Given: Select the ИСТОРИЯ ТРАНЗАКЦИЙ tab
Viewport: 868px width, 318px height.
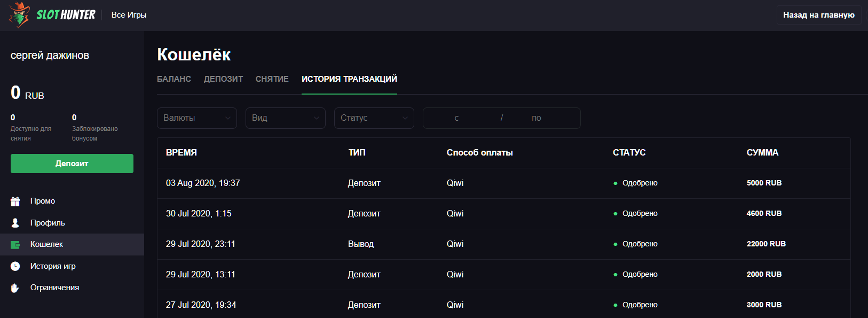Looking at the screenshot, I should pos(349,79).
